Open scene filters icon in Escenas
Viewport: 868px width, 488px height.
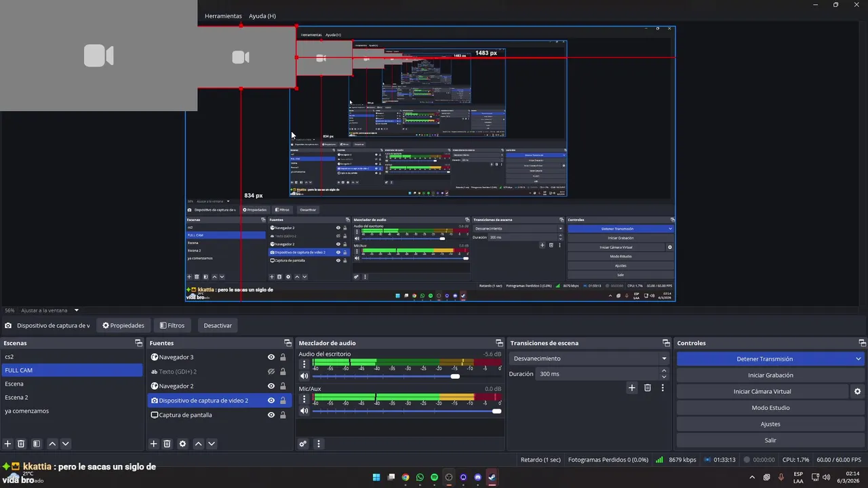[37, 444]
